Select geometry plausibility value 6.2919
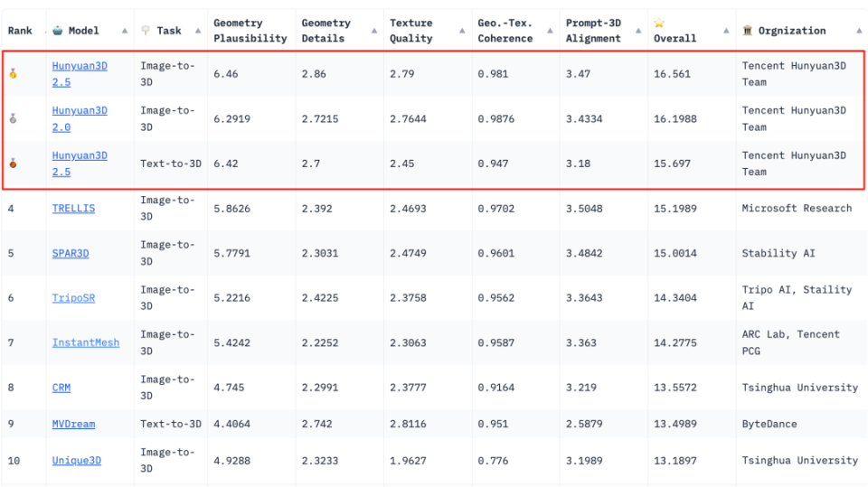Screen dimensions: 868x487 [232, 118]
